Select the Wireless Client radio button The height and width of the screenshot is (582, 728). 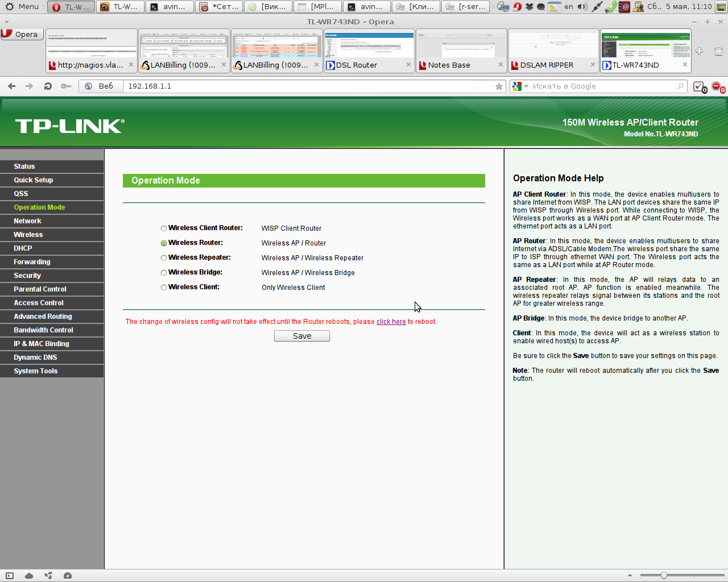coord(164,288)
